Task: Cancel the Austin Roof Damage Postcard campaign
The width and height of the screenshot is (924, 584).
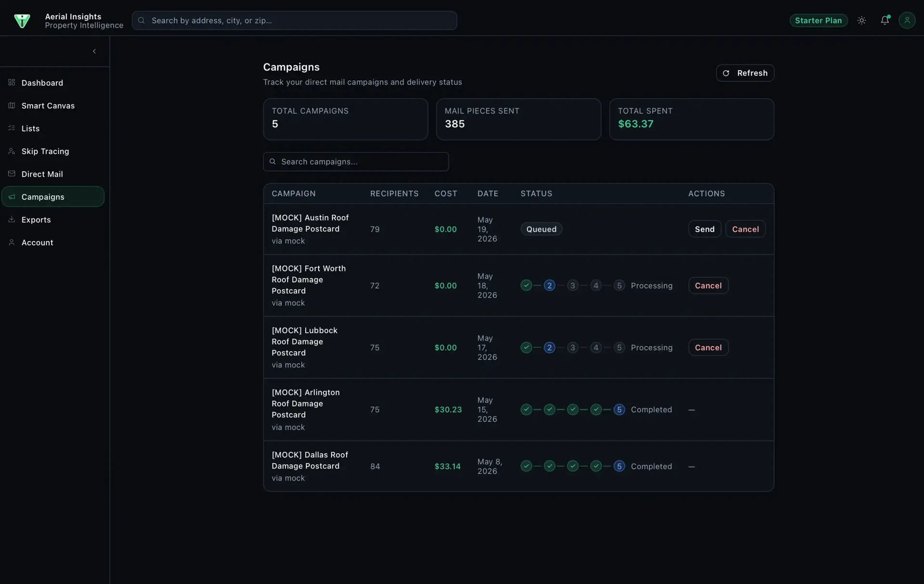Action: (x=745, y=229)
